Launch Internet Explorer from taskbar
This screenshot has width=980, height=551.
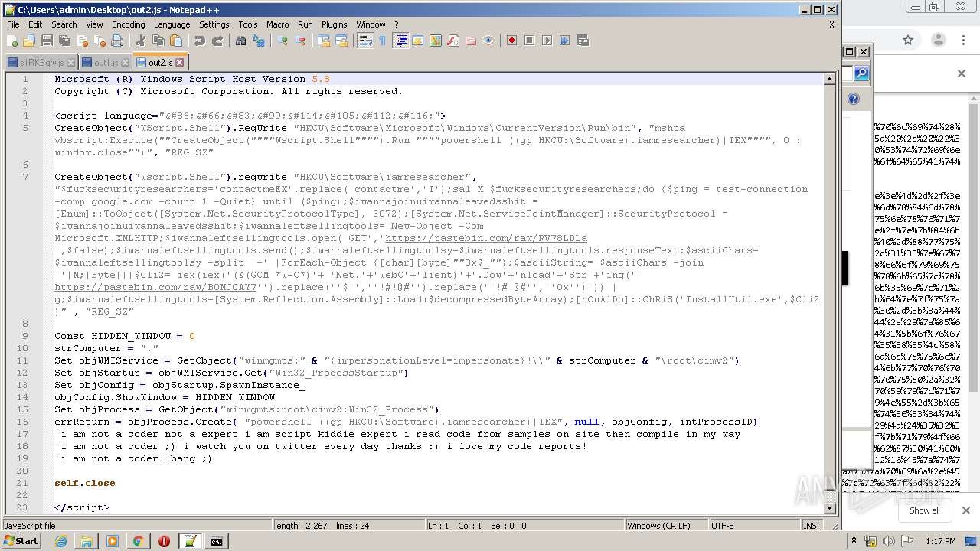60,541
